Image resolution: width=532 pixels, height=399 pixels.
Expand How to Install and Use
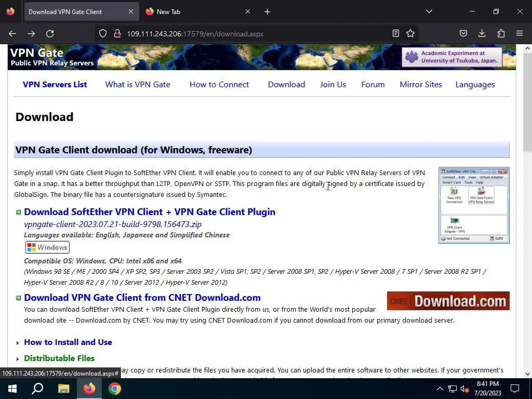pos(68,342)
